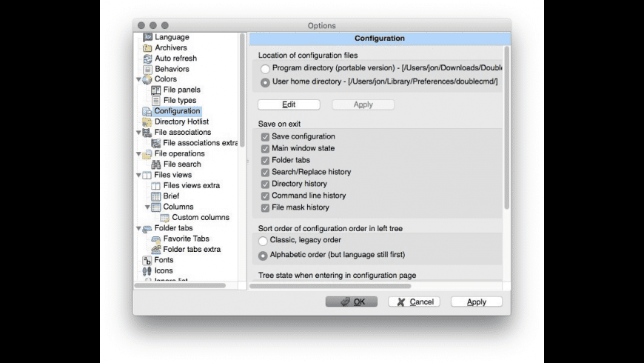Click the Files views icon
Viewport: 644px width, 363px height.
pos(147,175)
